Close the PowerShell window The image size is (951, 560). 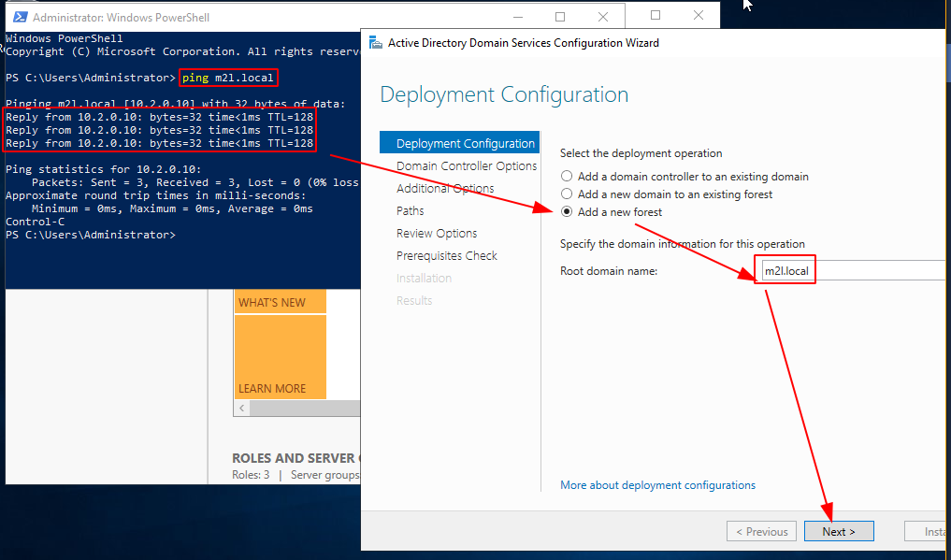pyautogui.click(x=603, y=17)
